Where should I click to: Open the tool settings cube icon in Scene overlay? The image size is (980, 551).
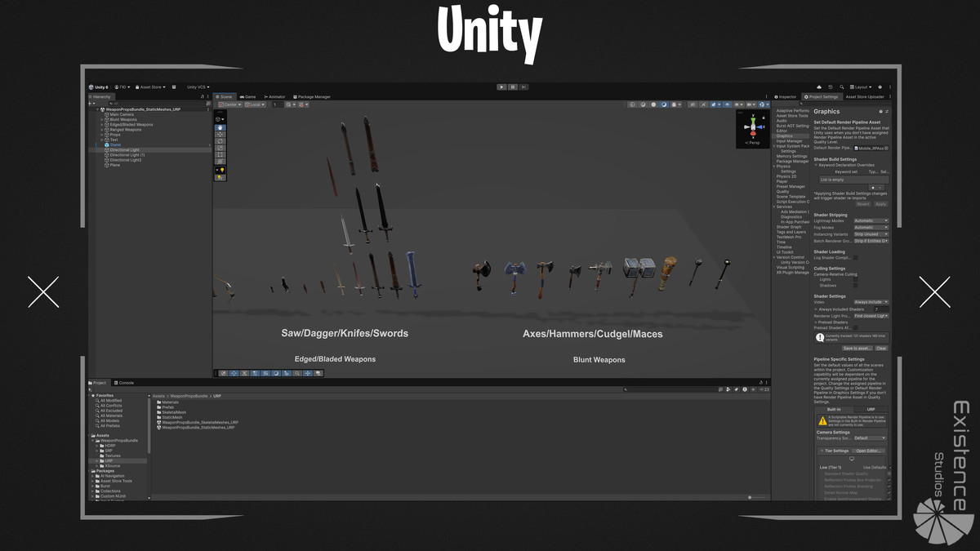coord(220,119)
